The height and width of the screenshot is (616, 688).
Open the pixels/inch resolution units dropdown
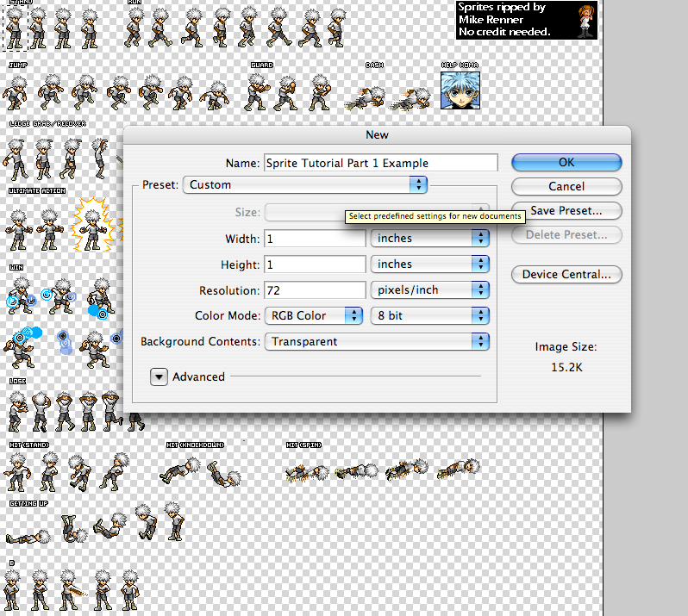430,289
